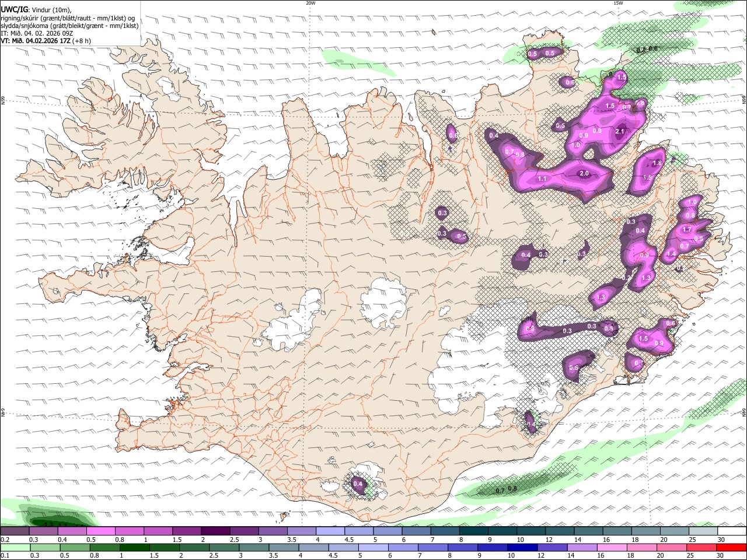Select the palest green 0.1–0.3 swatch, bottom scale
This screenshot has height=560, width=747.
(x=15, y=548)
